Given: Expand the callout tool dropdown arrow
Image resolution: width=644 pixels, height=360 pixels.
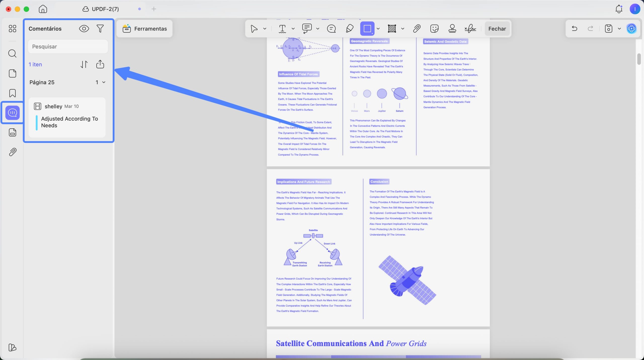Looking at the screenshot, I should click(x=318, y=29).
